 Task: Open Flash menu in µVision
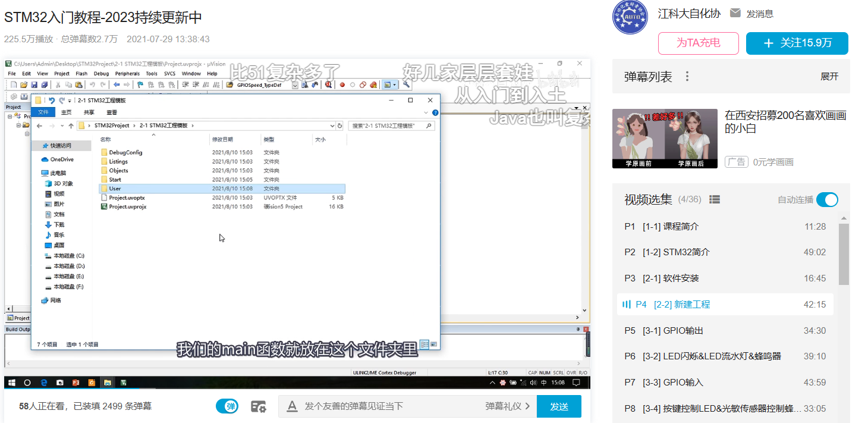tap(81, 73)
